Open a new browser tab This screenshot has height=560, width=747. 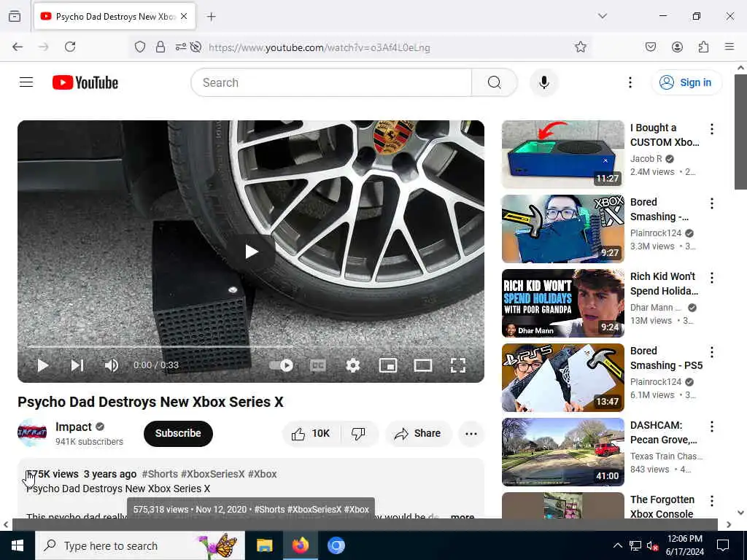[211, 17]
